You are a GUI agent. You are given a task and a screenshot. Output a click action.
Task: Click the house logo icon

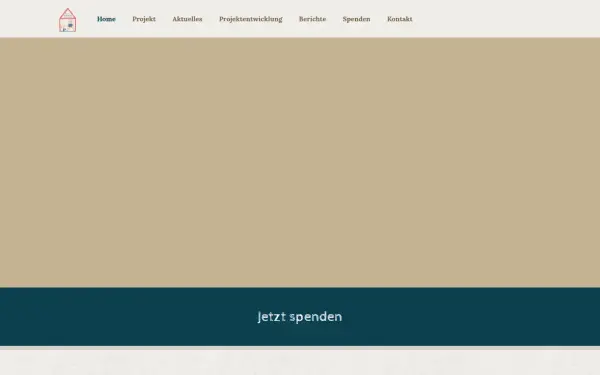click(x=67, y=20)
